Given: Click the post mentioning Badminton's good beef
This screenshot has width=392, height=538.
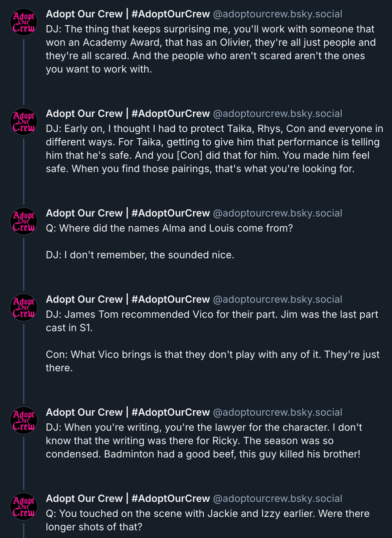Looking at the screenshot, I should (204, 441).
